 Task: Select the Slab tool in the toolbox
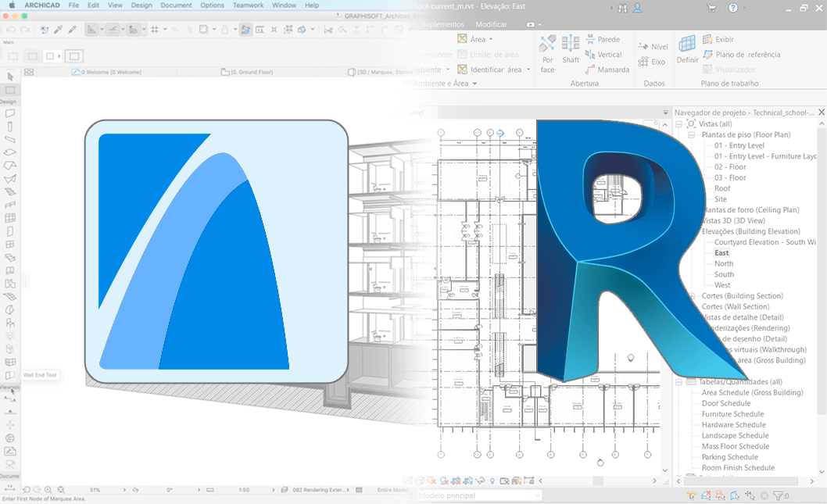point(10,152)
